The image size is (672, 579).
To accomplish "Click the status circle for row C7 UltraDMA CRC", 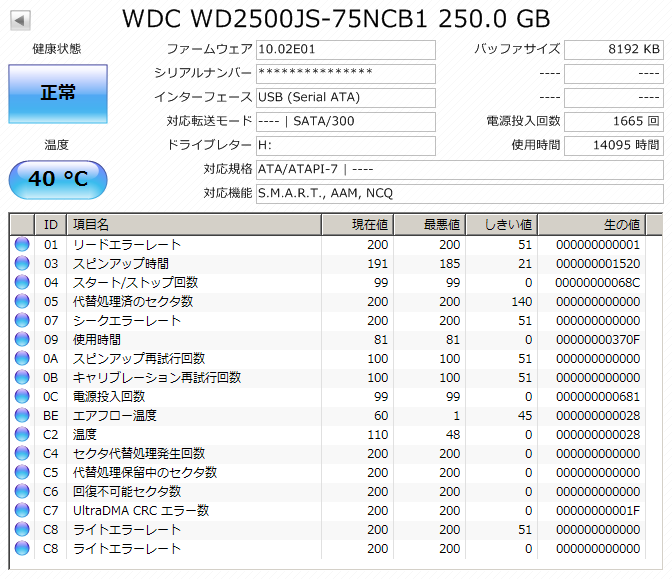I will [22, 510].
